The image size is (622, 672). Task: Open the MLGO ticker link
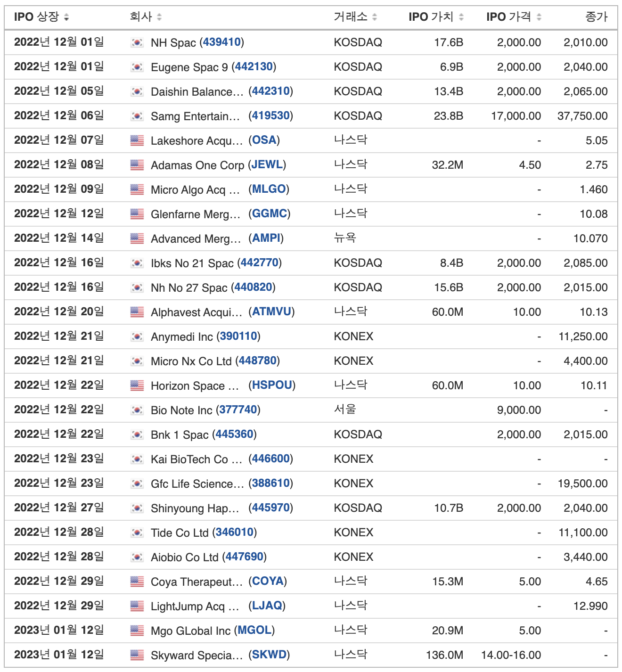[x=269, y=189]
